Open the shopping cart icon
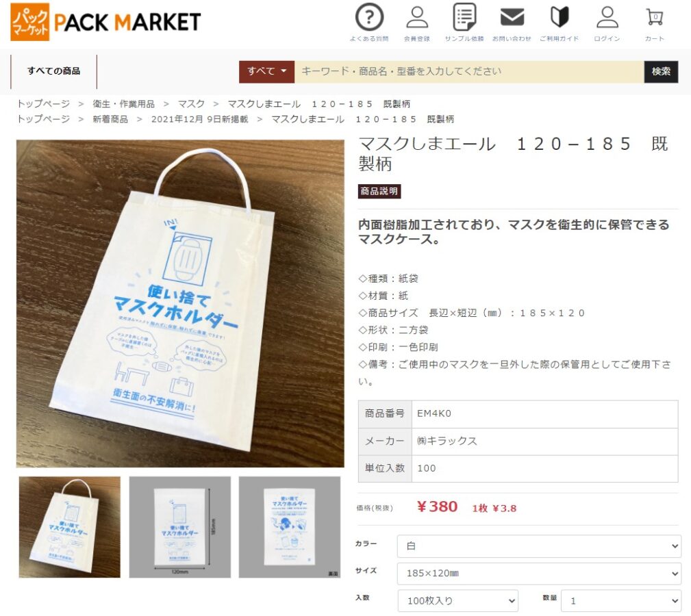 click(x=655, y=17)
